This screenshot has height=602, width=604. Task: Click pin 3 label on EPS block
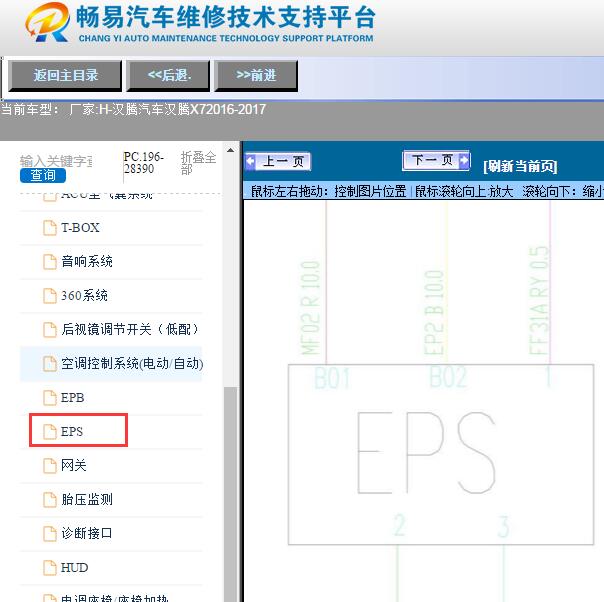(x=503, y=527)
